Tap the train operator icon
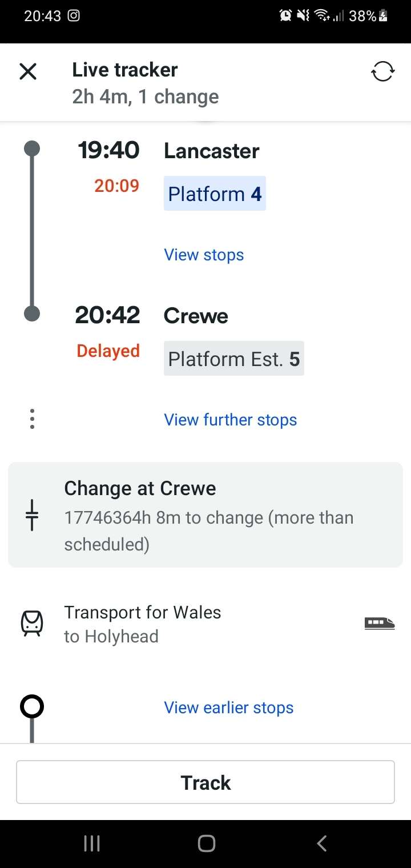The image size is (411, 868). 32,623
